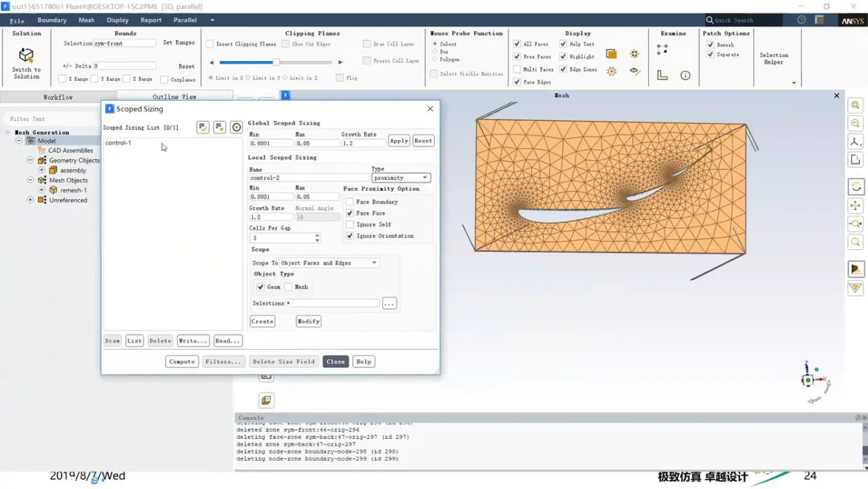This screenshot has width=868, height=489.
Task: Collapse the Model tree node
Action: point(19,141)
